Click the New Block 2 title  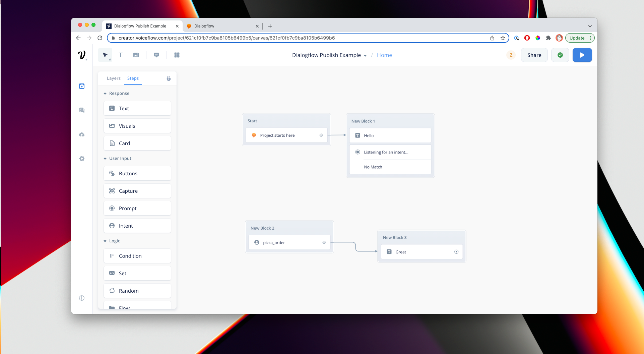(x=262, y=228)
